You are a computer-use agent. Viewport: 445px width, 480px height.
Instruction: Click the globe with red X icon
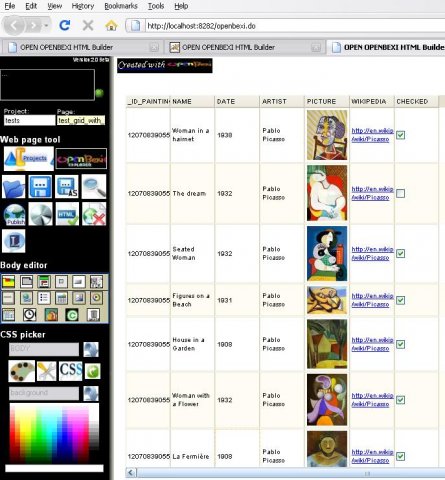[x=94, y=214]
